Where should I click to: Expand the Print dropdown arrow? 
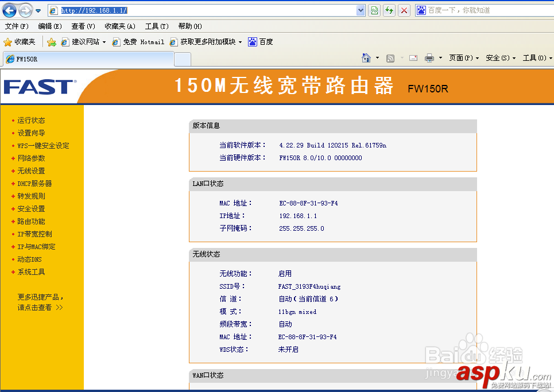(440, 58)
